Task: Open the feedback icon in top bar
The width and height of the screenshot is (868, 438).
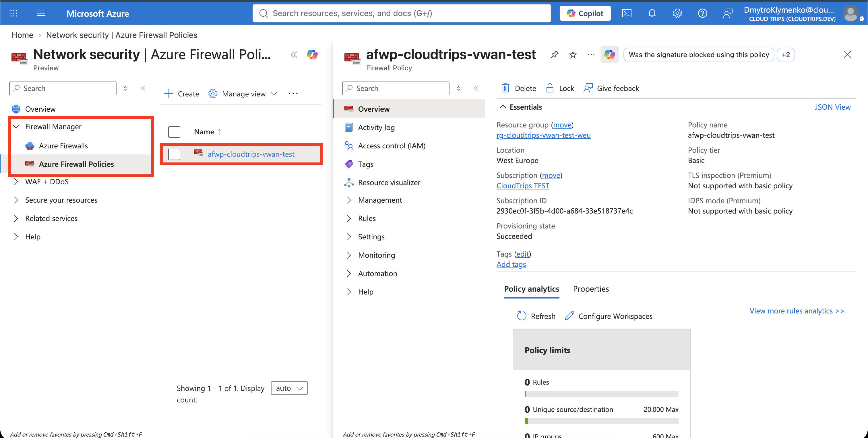Action: tap(728, 13)
